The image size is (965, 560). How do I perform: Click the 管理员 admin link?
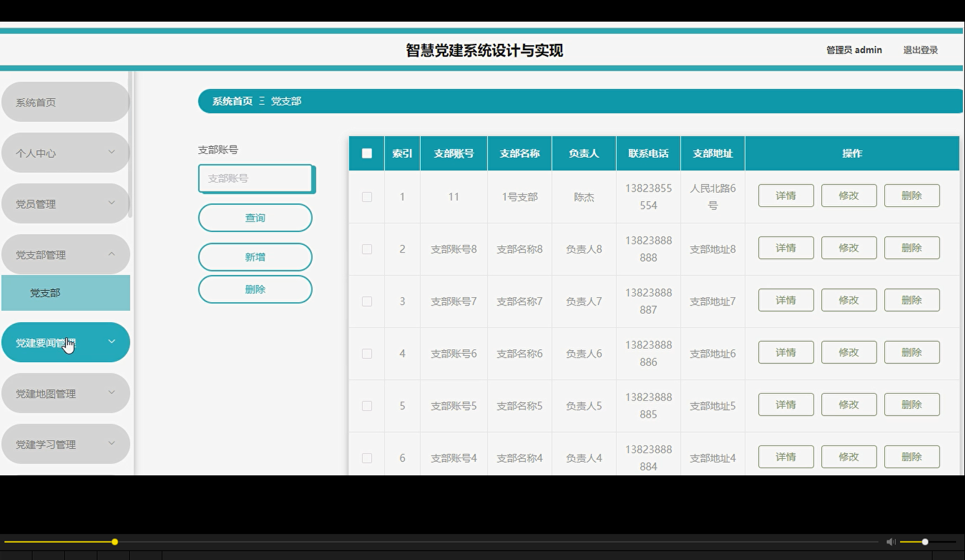853,50
